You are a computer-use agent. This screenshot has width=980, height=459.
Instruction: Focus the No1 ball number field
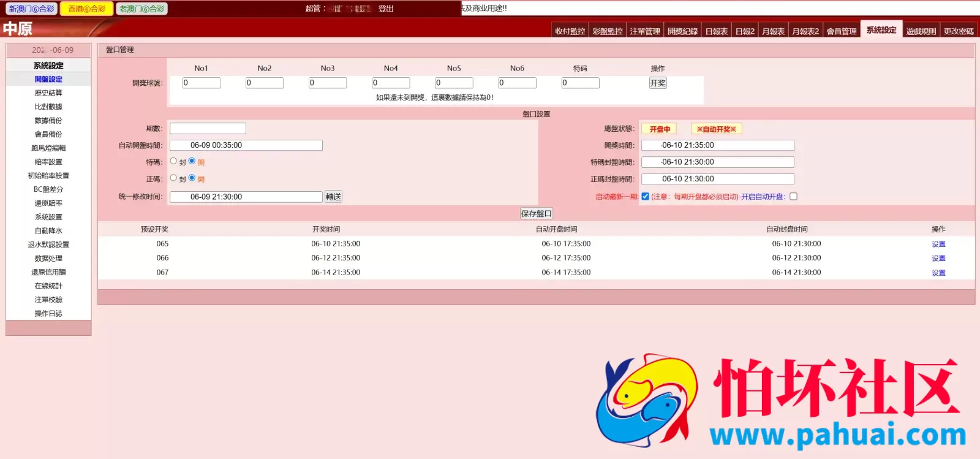tap(202, 83)
